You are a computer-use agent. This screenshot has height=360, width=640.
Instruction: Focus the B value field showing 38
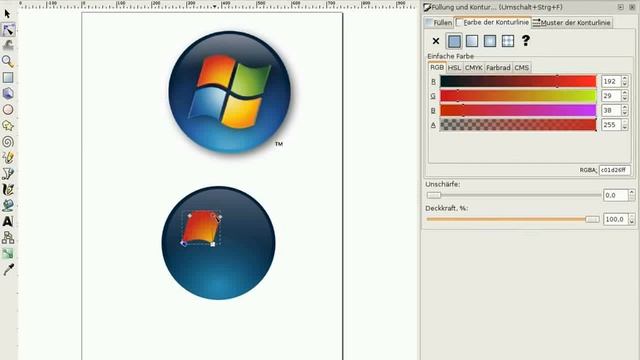[x=611, y=110]
